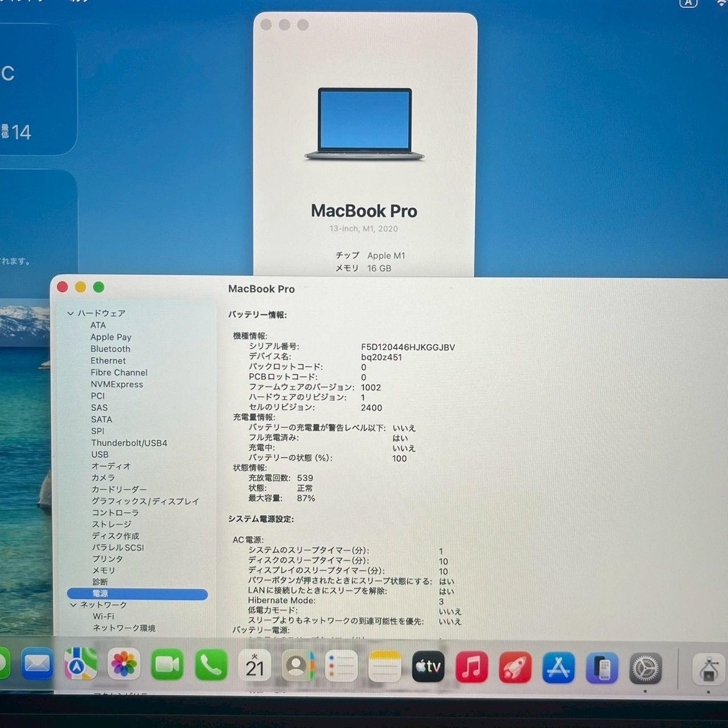728x728 pixels.
Task: Click the drafting-compass app icon in the Dock
Action: (x=709, y=669)
